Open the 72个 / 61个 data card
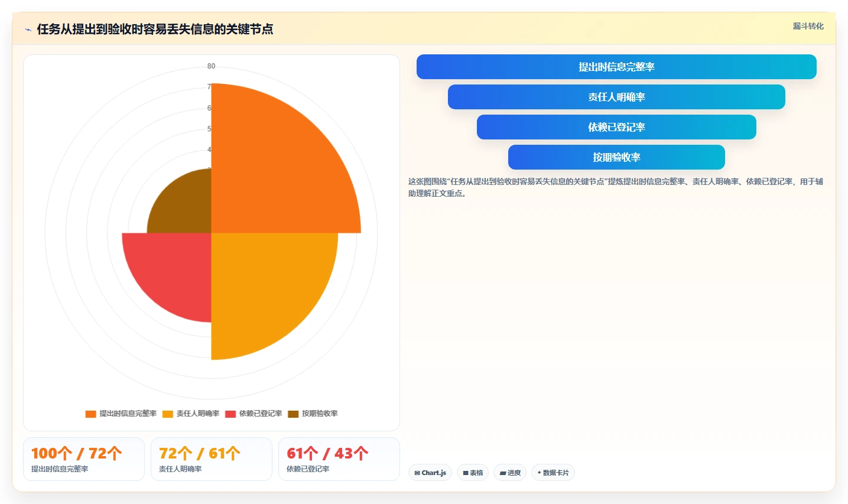The height and width of the screenshot is (504, 848). 212,459
